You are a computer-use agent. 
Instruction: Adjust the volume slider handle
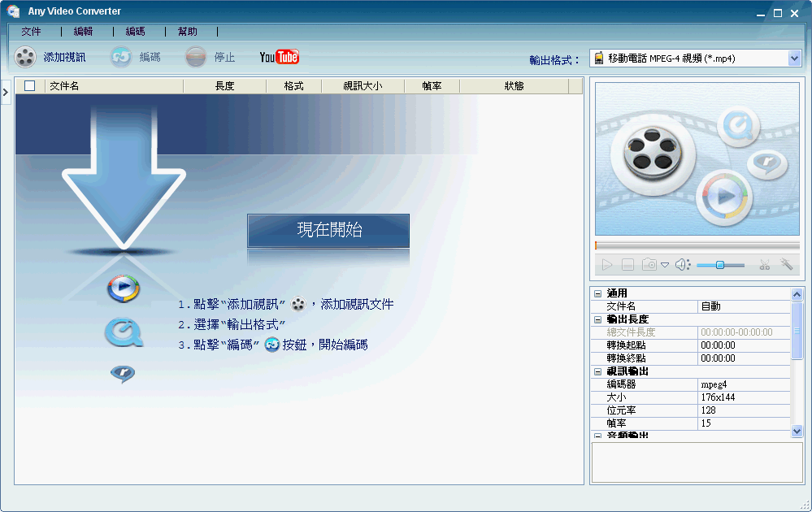tap(720, 265)
